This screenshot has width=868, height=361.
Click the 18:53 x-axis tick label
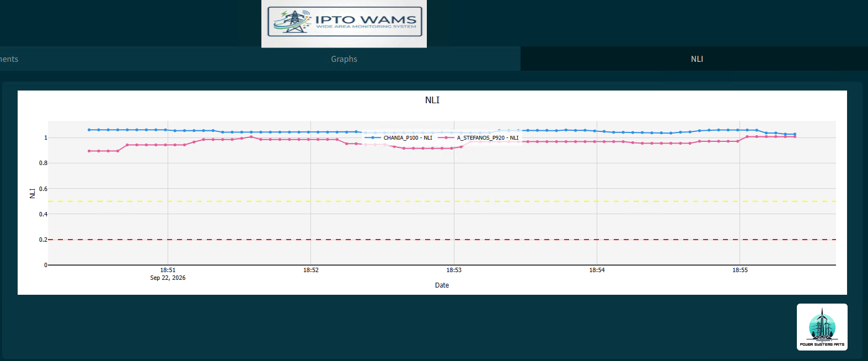coord(454,270)
